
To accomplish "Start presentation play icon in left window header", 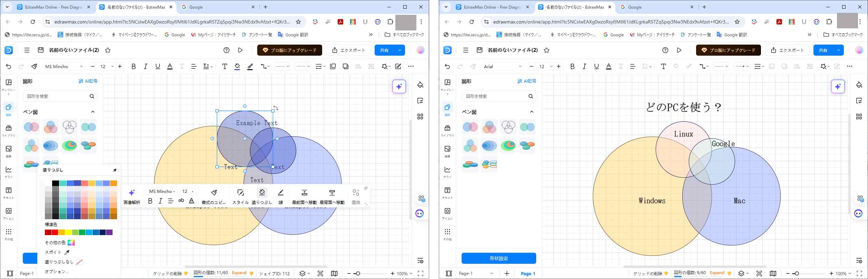I will pyautogui.click(x=240, y=50).
